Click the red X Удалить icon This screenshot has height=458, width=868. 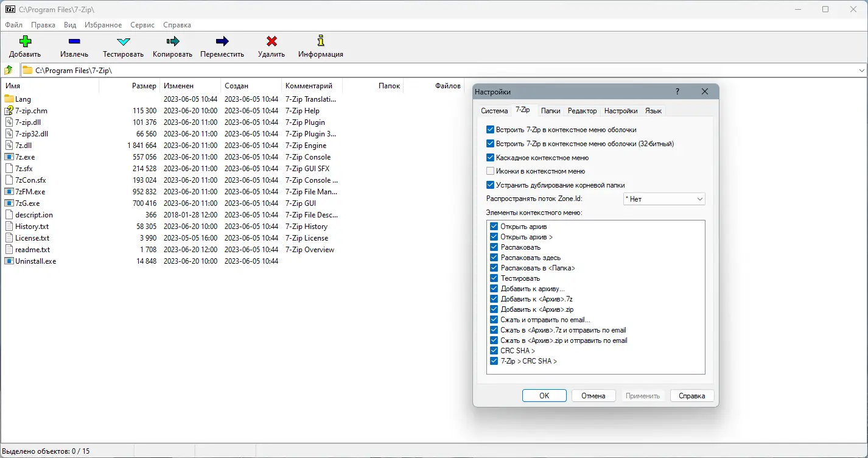pos(271,41)
